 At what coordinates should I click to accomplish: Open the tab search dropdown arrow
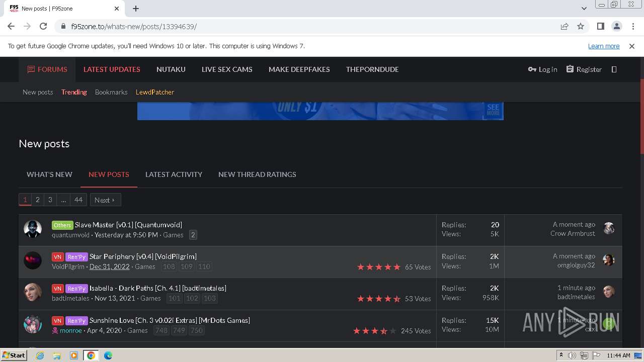[584, 8]
